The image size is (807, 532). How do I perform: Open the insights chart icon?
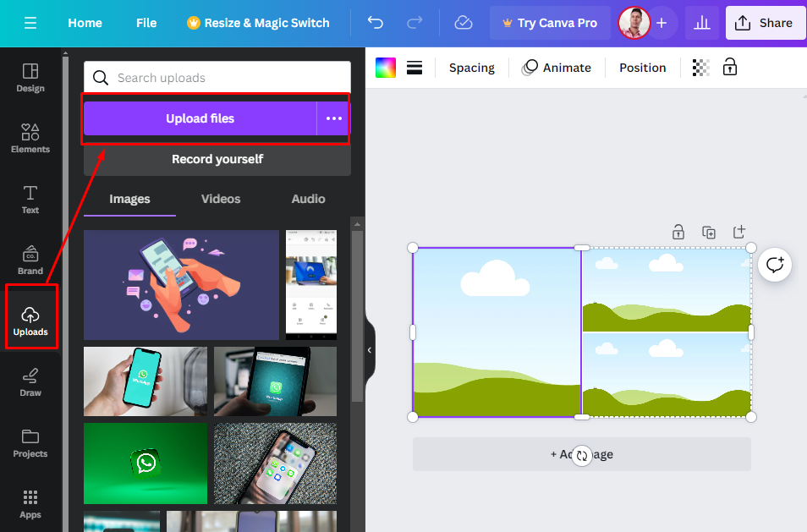[x=701, y=23]
